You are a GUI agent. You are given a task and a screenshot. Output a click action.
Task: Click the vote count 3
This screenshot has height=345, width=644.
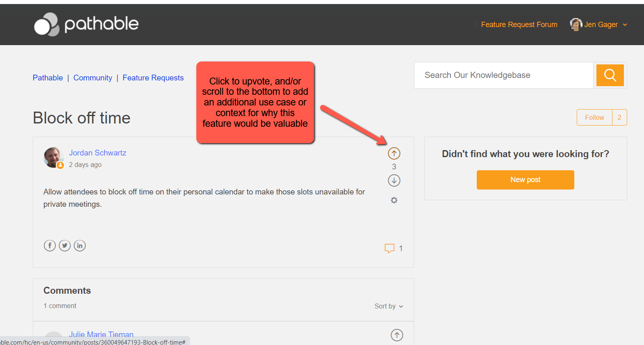click(394, 167)
